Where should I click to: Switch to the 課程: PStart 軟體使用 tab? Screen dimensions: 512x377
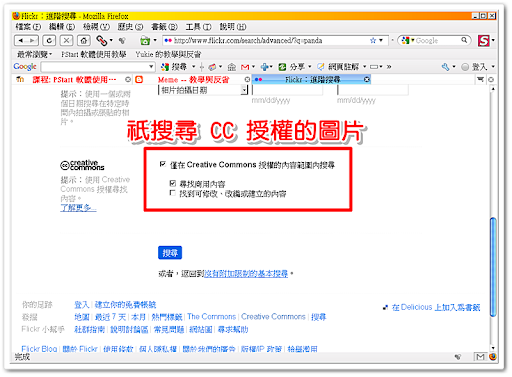click(x=75, y=80)
